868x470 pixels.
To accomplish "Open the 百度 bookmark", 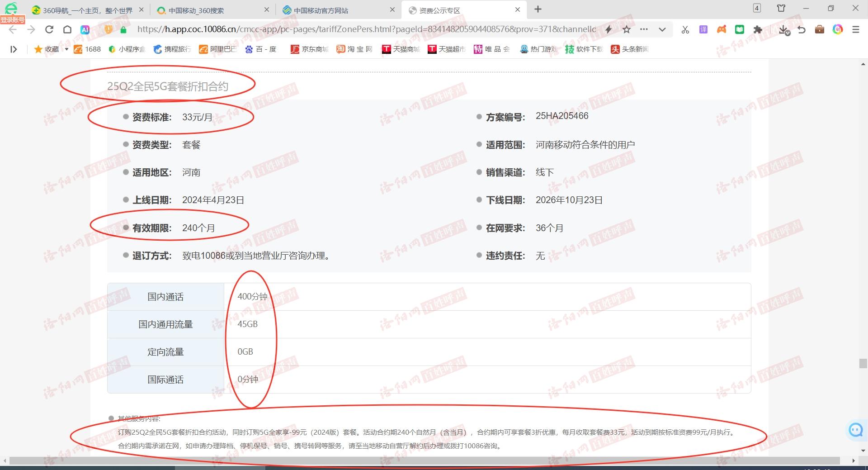I will (x=261, y=49).
